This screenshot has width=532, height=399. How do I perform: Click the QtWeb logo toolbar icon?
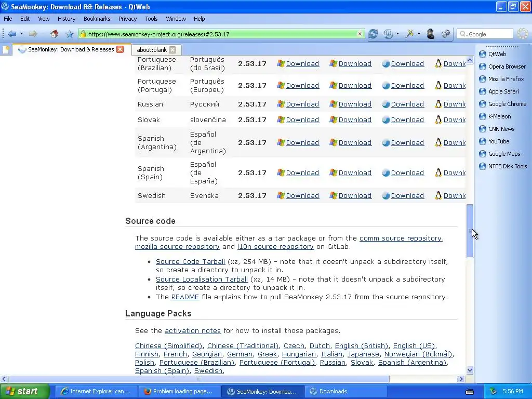[x=388, y=34]
